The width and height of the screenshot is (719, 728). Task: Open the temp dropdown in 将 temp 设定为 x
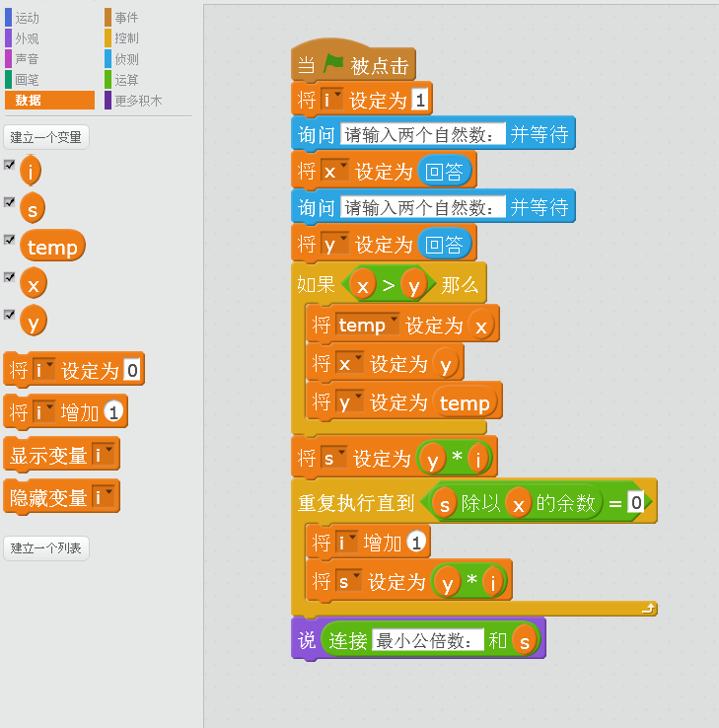367,325
